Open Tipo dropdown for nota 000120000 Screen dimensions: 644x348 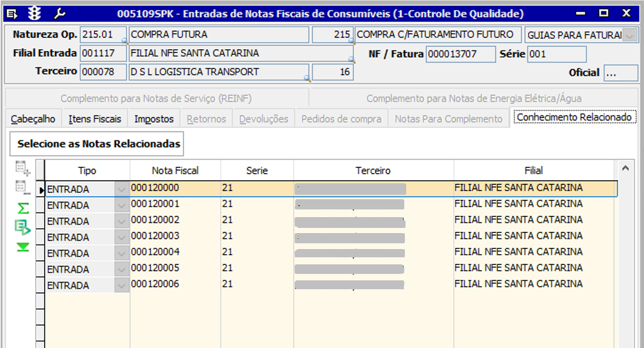coord(121,190)
